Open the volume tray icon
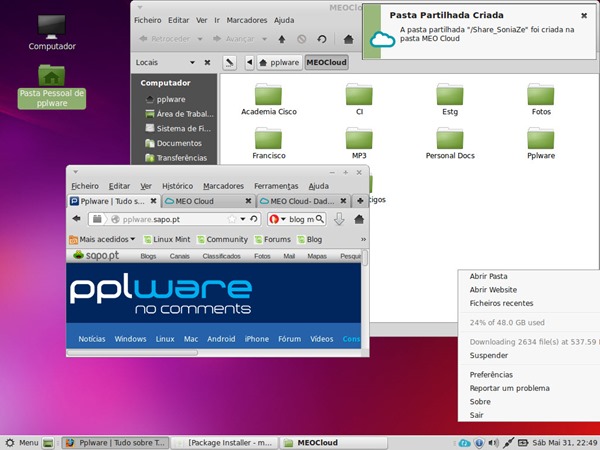 pos(493,443)
